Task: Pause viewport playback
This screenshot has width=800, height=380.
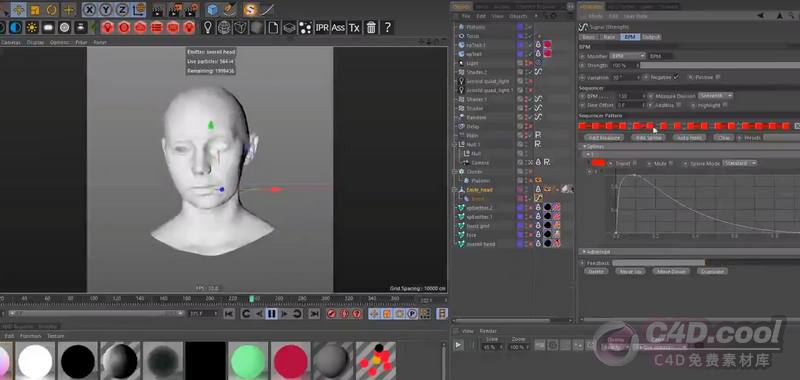Action: (272, 314)
